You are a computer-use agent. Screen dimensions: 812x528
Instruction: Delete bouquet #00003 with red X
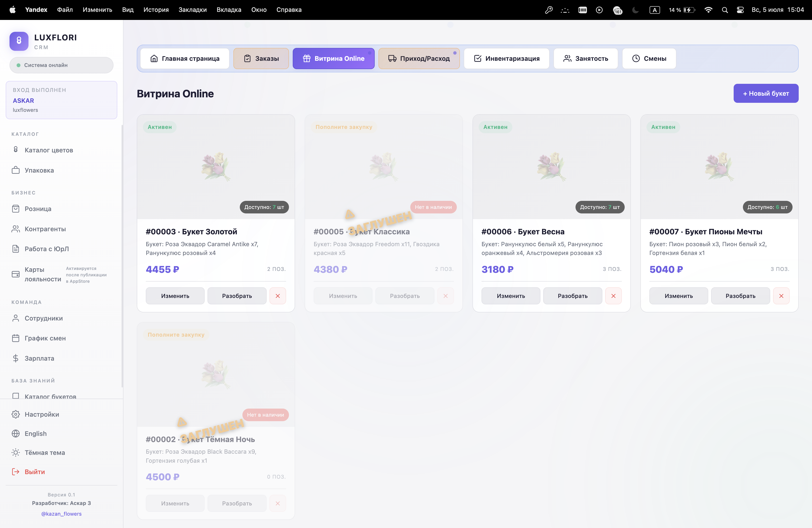pyautogui.click(x=278, y=296)
